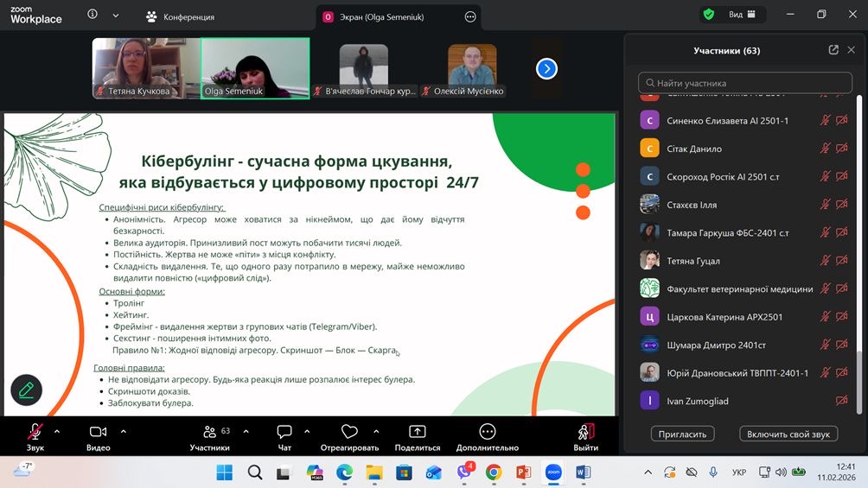Toggle the Participants panel button
The height and width of the screenshot is (488, 868).
pyautogui.click(x=210, y=432)
